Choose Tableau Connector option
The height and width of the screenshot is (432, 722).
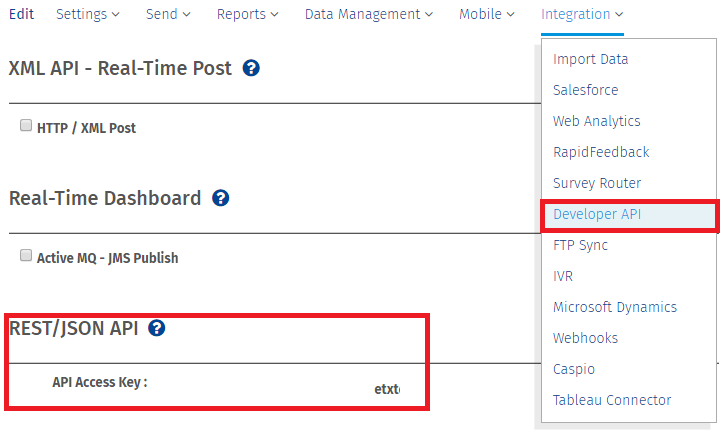click(x=611, y=400)
